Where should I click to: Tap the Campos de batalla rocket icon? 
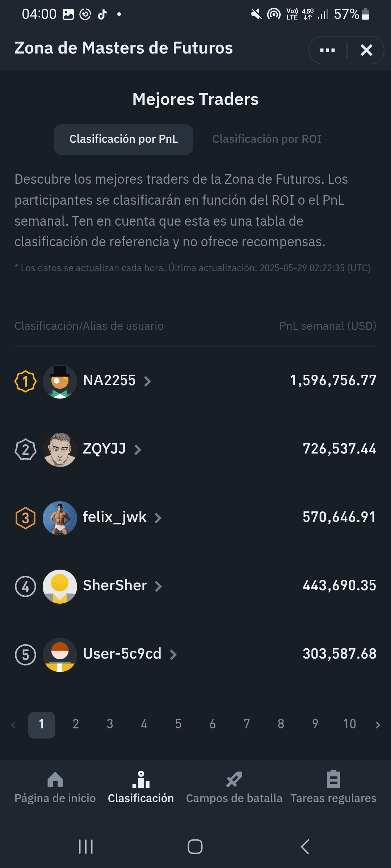point(234,780)
